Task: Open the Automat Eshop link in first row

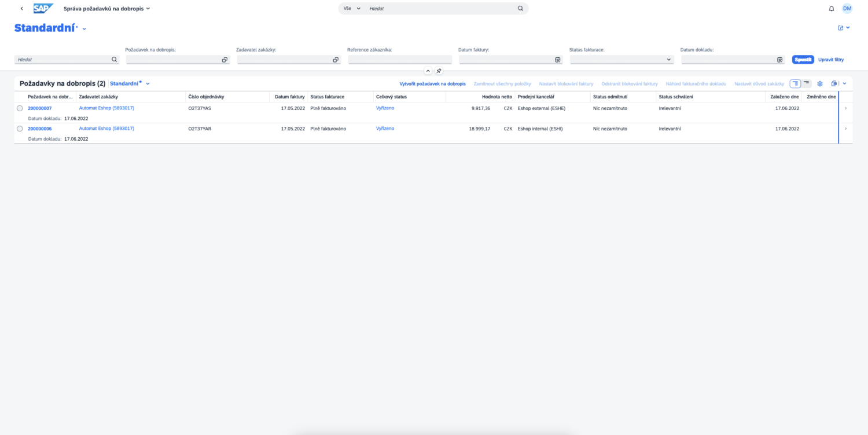Action: pos(106,108)
